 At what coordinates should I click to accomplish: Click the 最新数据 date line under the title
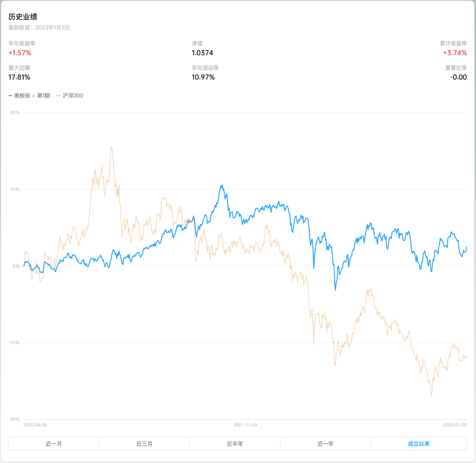pos(39,28)
